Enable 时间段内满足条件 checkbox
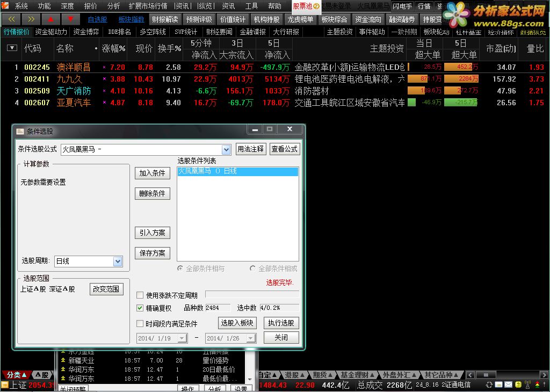The width and height of the screenshot is (550, 392). pyautogui.click(x=140, y=323)
